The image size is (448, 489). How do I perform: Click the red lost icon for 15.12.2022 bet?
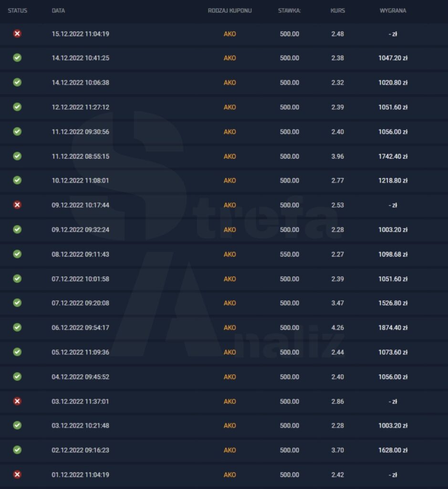point(18,34)
